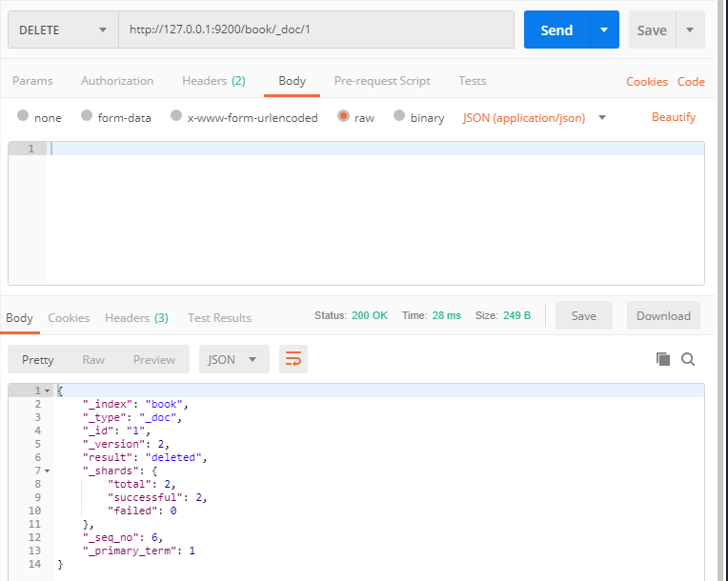
Task: Copy response to clipboard icon
Action: coord(663,359)
